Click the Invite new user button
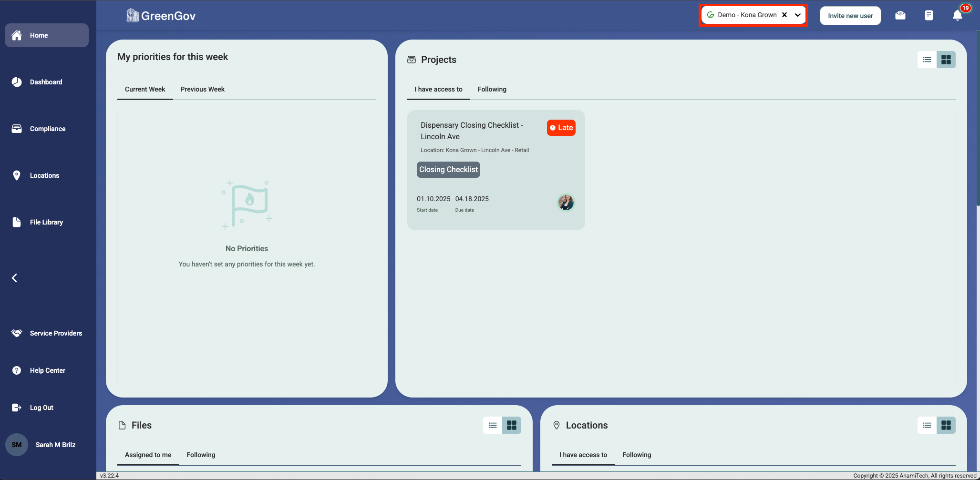This screenshot has width=980, height=480. (x=850, y=16)
